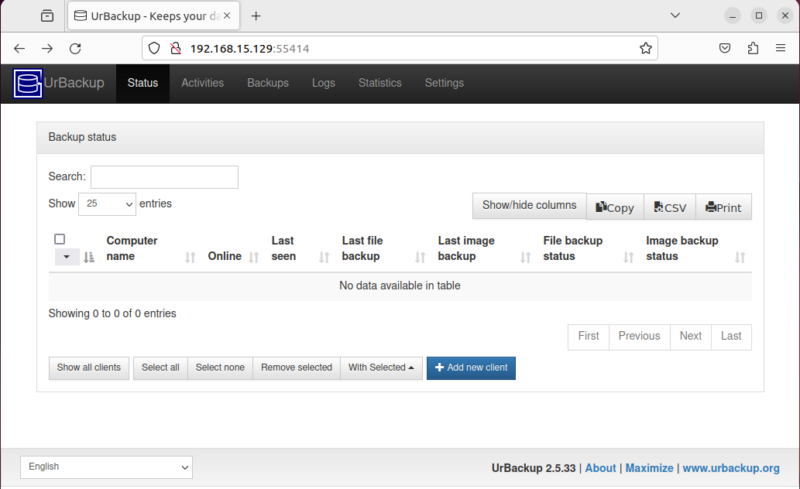The height and width of the screenshot is (489, 800).
Task: Open the Extensions puzzle icon
Action: 753,48
